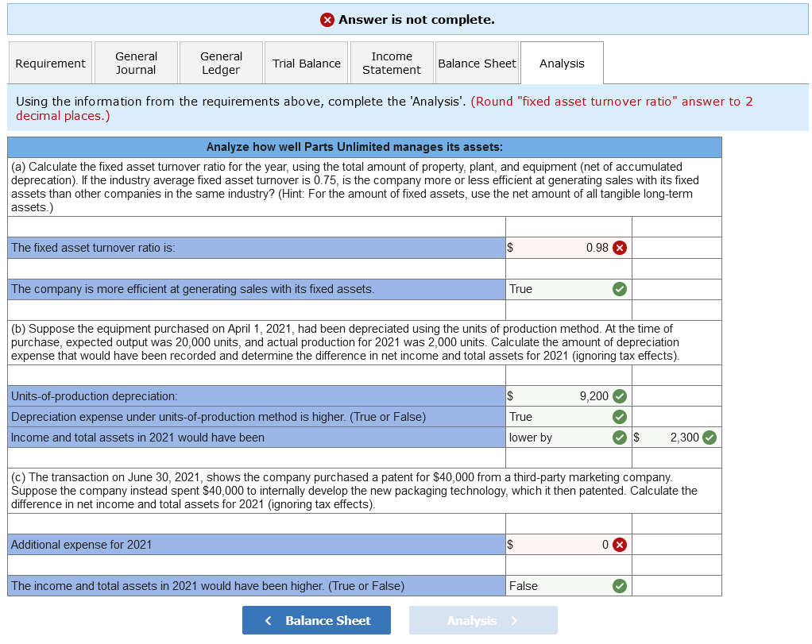Click the red X in Additional expense row
The width and height of the screenshot is (812, 644).
click(x=620, y=545)
